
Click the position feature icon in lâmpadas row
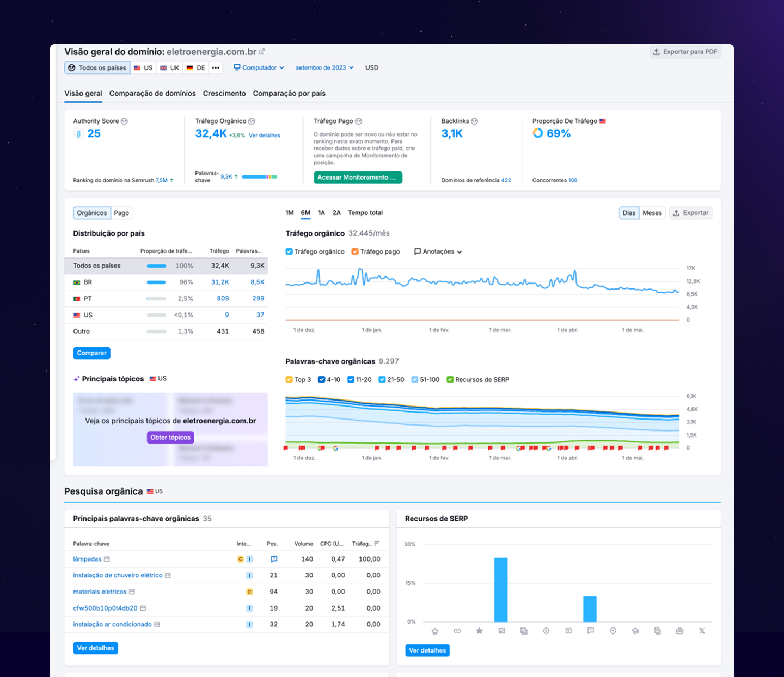pos(274,559)
